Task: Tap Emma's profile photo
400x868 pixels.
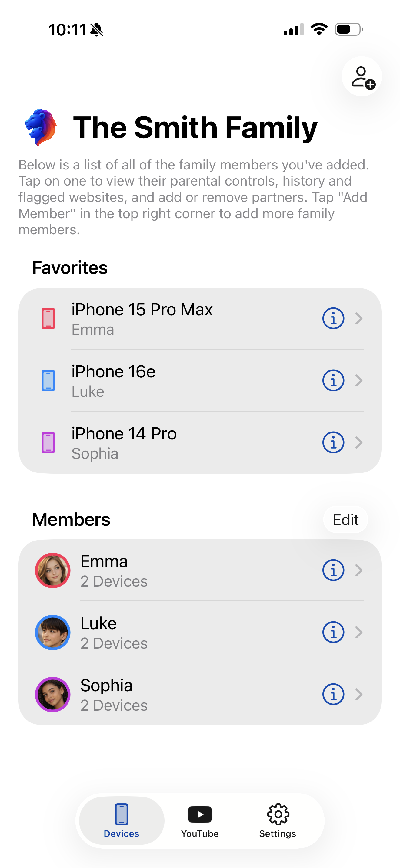Action: [53, 570]
